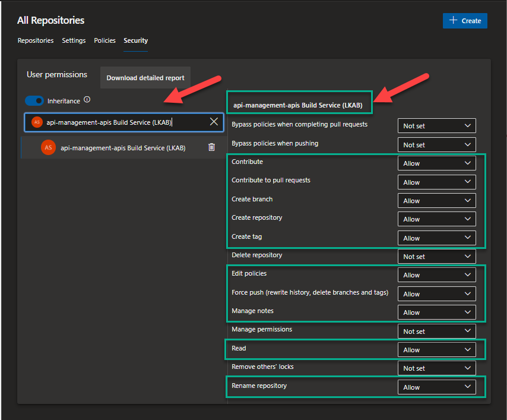Screen dimensions: 507x420
Task: Open the Manage permissions dropdown
Action: (436, 331)
